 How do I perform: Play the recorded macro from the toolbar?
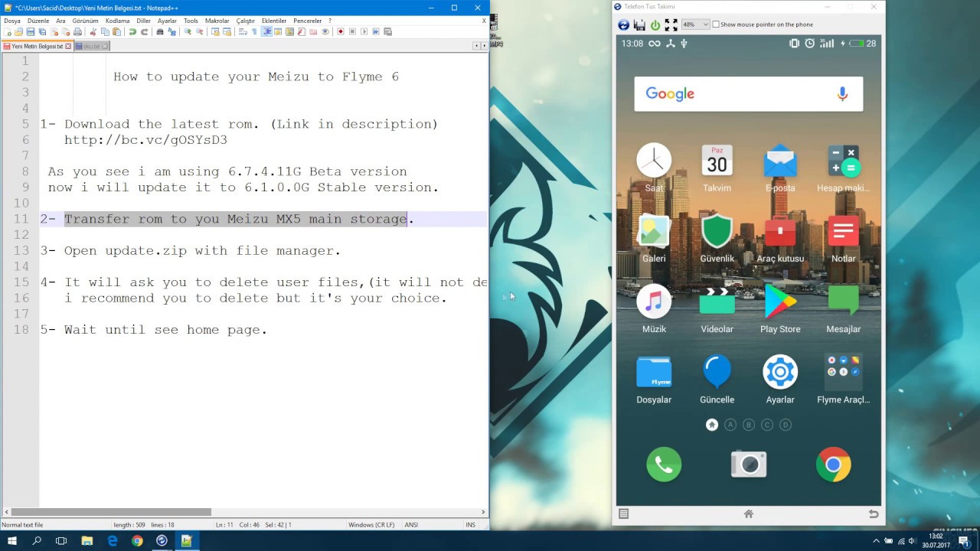coord(364,32)
